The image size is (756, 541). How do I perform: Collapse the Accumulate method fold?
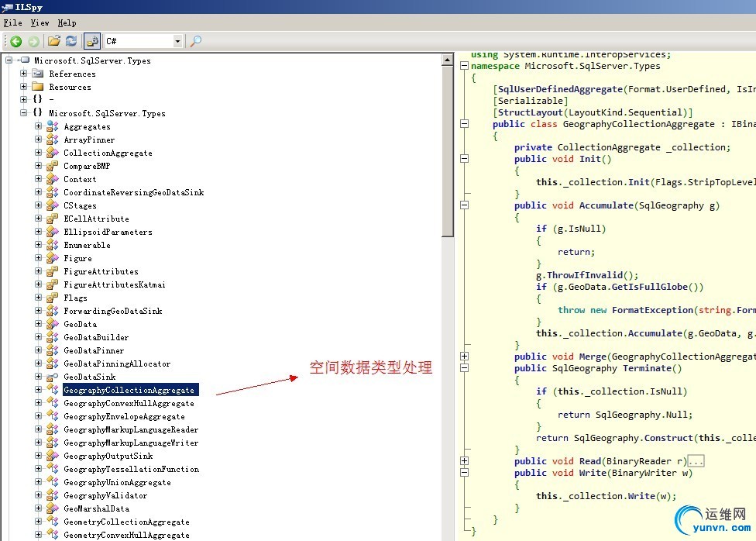pos(464,205)
